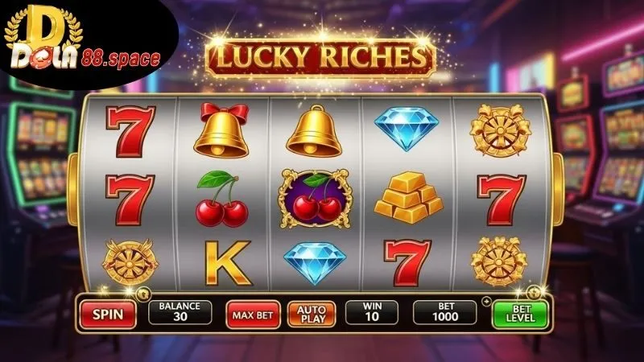
Task: Click the blue diamond in bottom row
Action: click(x=315, y=263)
